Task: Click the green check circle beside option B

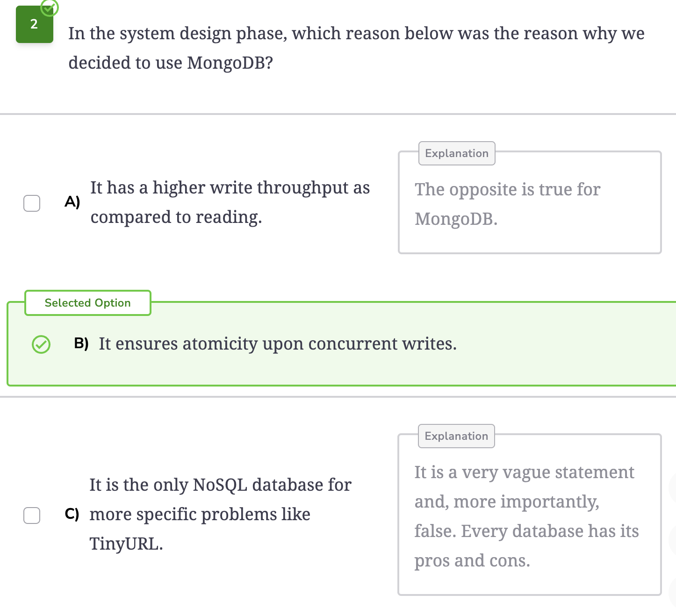Action: (41, 344)
